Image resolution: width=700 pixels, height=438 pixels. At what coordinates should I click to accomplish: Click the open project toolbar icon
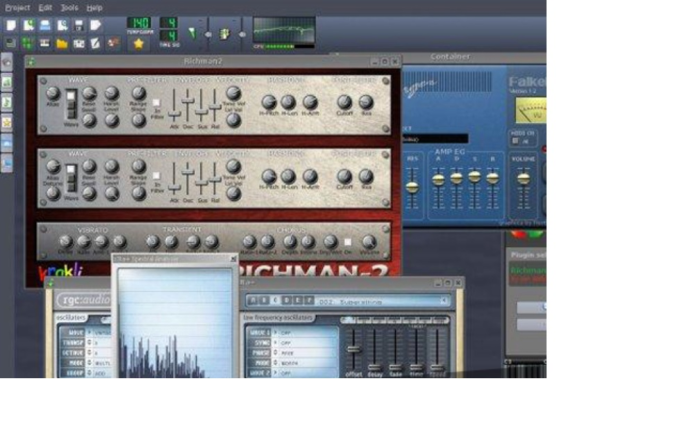(45, 25)
